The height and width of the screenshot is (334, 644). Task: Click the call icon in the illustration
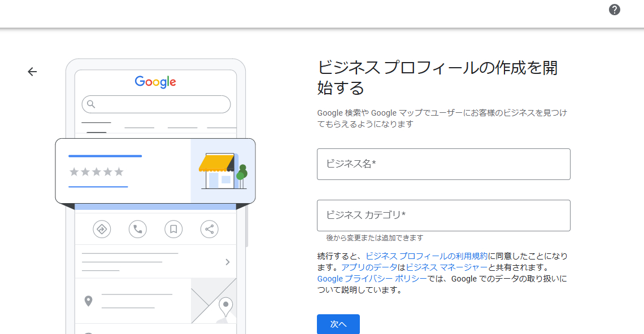[137, 229]
